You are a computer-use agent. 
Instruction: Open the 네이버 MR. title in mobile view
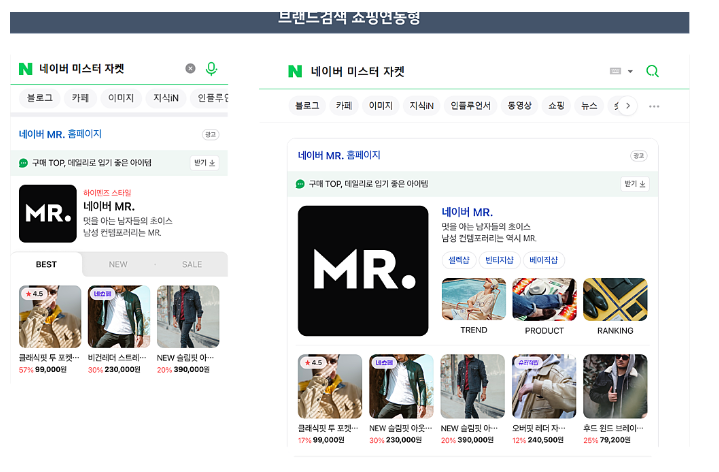coord(109,206)
